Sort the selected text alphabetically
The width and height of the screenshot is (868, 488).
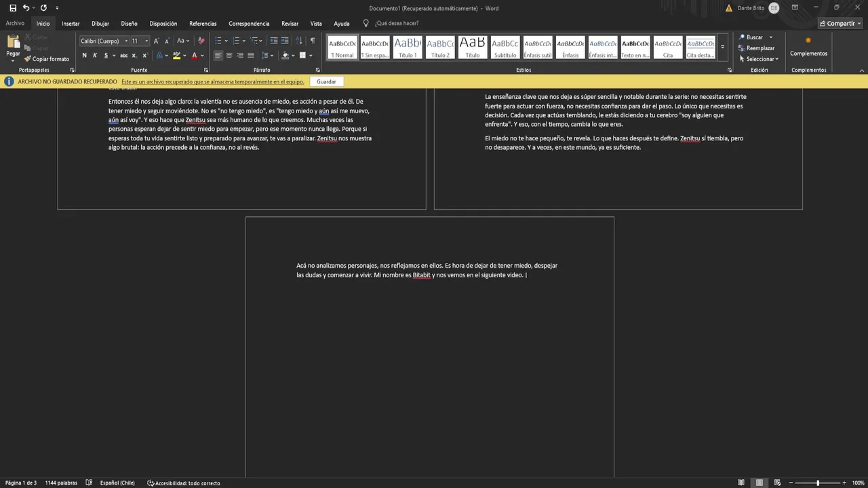tap(300, 41)
